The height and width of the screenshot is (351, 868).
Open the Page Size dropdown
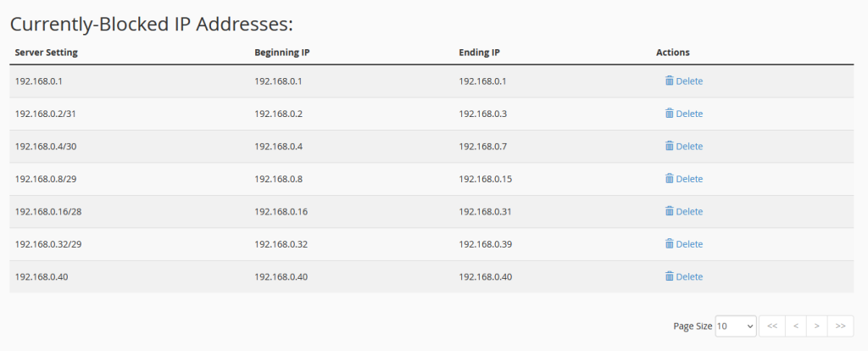(x=735, y=326)
